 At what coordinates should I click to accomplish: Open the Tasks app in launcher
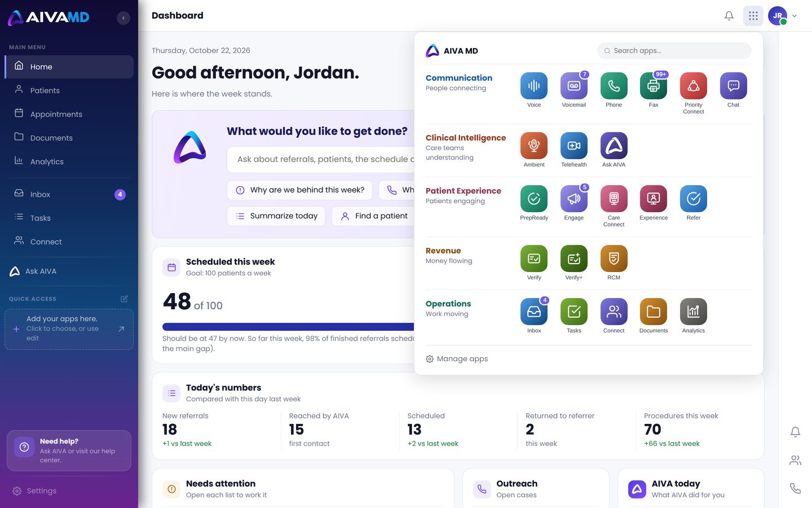coord(573,312)
